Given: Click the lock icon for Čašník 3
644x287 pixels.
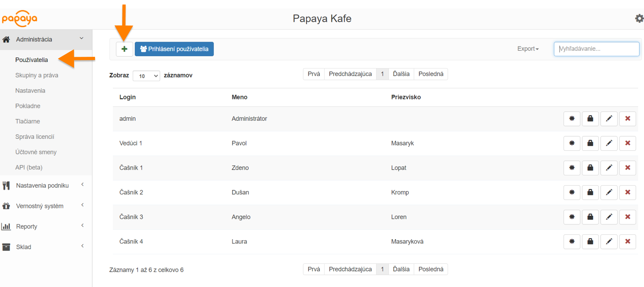Looking at the screenshot, I should pos(590,217).
